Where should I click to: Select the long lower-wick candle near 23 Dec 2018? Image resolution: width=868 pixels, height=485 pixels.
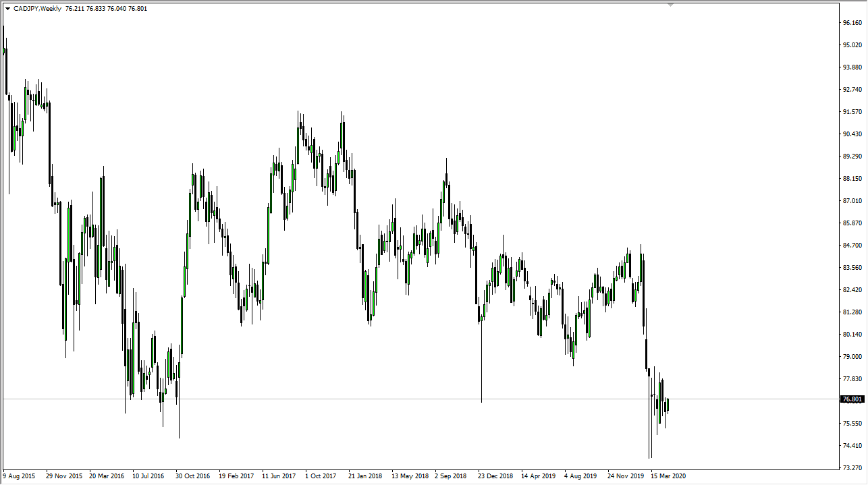pyautogui.click(x=481, y=351)
